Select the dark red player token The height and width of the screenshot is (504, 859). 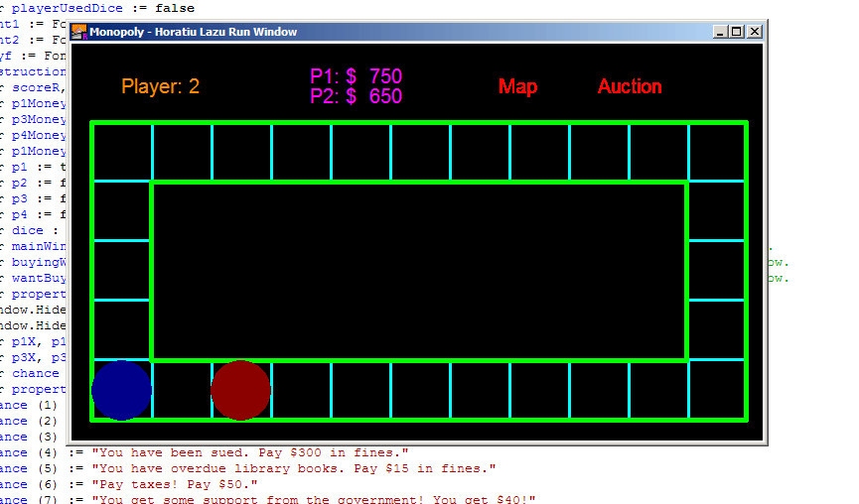point(241,390)
